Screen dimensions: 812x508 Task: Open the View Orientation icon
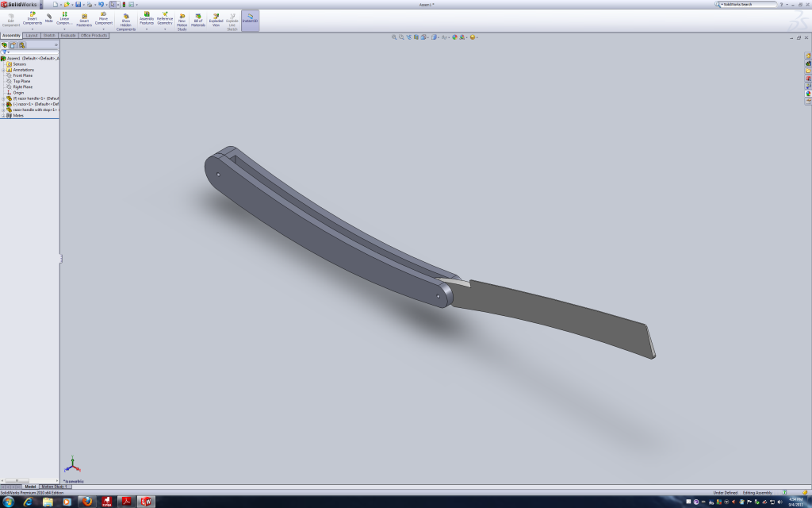click(x=423, y=37)
